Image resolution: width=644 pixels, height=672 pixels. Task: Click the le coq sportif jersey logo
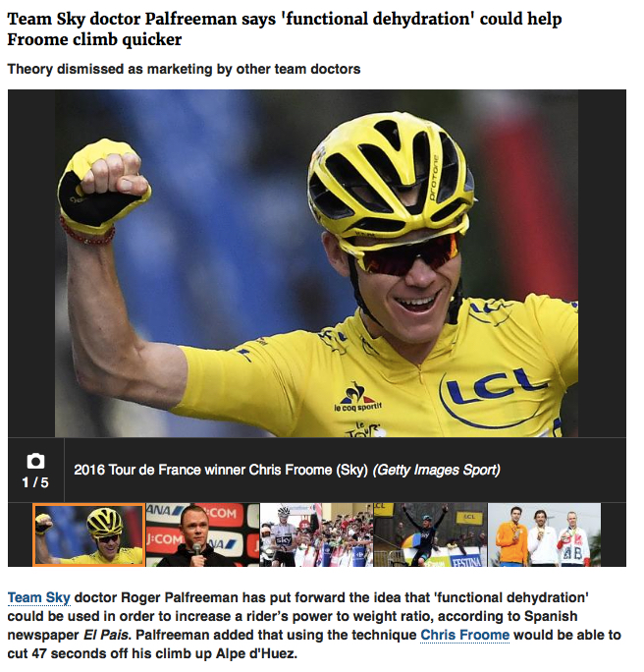pyautogui.click(x=358, y=398)
